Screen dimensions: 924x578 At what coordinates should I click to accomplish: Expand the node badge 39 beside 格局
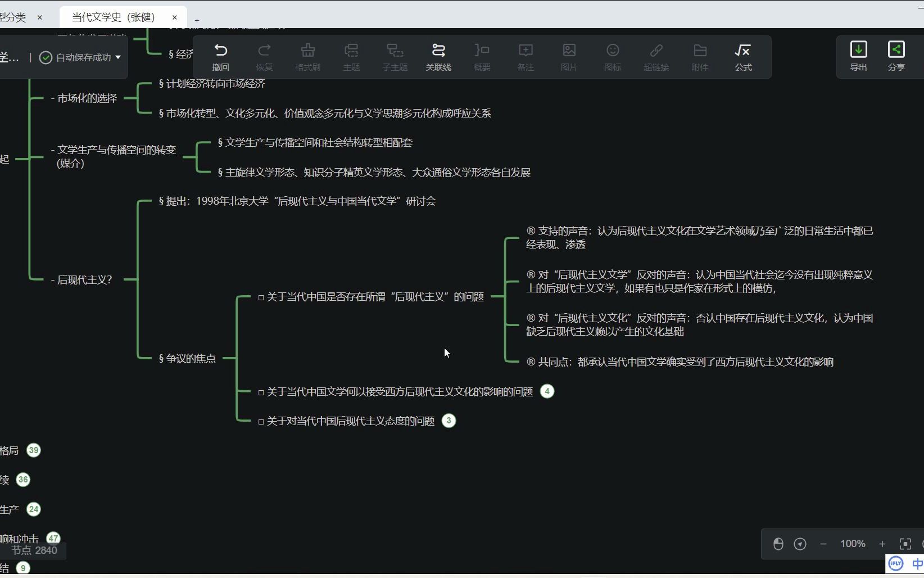click(x=34, y=450)
